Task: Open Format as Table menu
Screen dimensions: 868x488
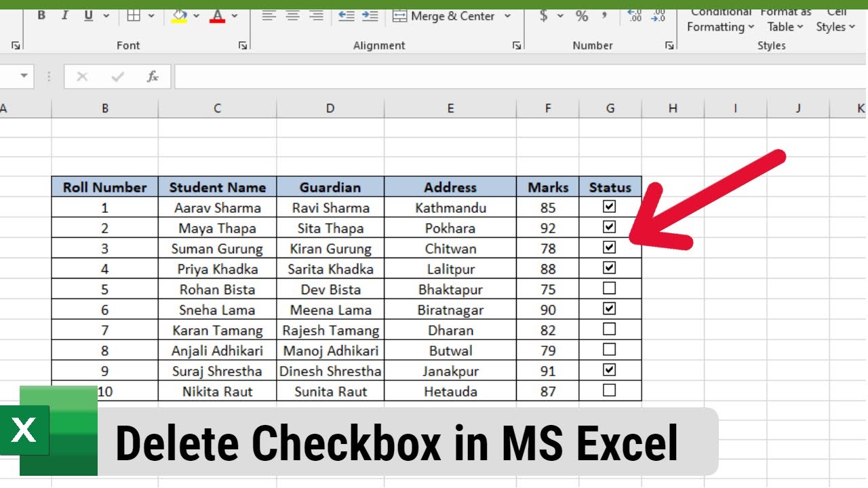Action: (x=785, y=20)
